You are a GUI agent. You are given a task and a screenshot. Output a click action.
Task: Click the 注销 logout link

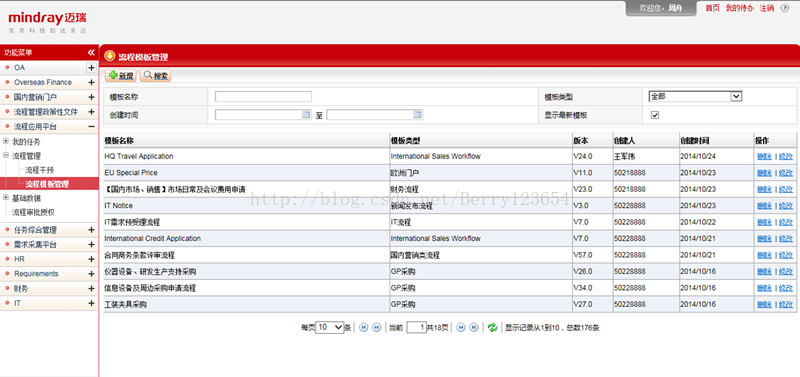[x=766, y=8]
